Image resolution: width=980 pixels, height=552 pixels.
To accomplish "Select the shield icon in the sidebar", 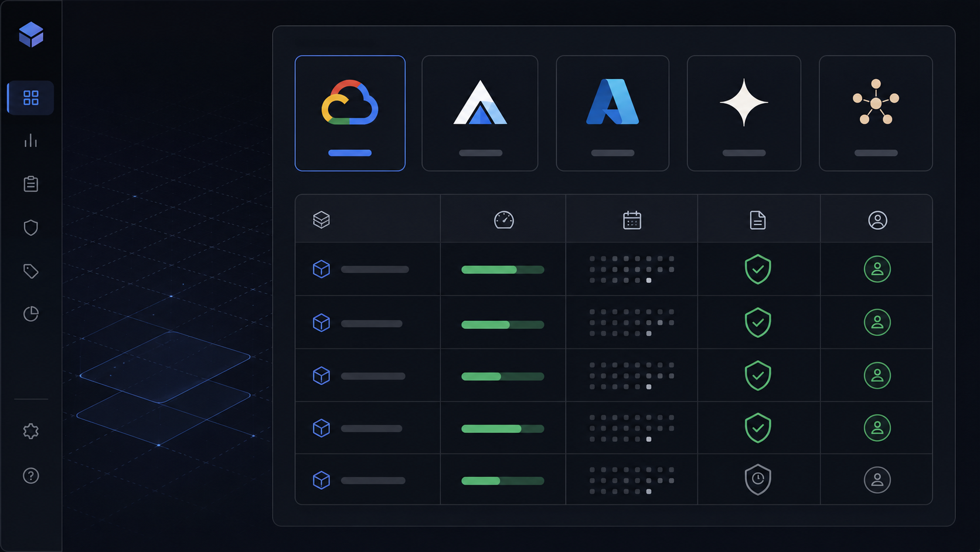I will pos(31,228).
